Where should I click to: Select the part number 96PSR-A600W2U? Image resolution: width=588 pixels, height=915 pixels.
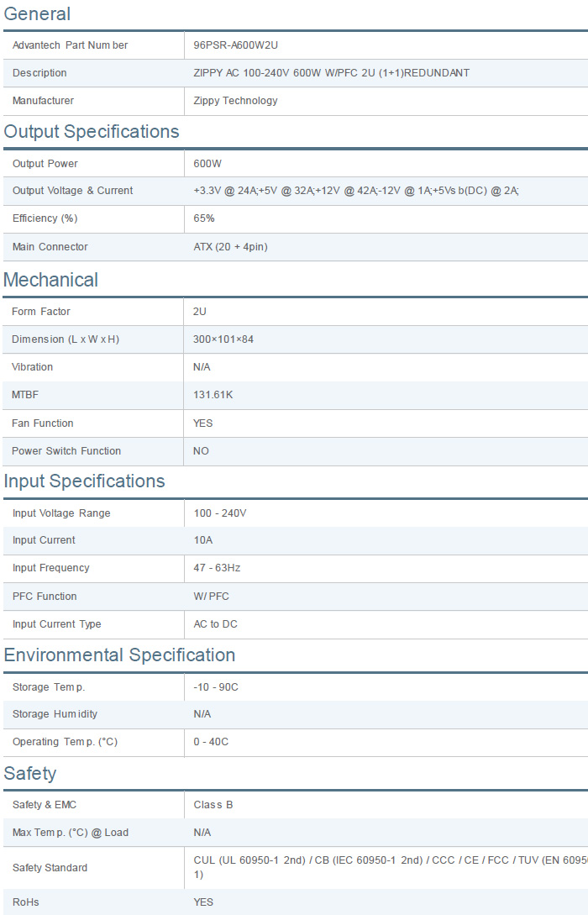235,45
